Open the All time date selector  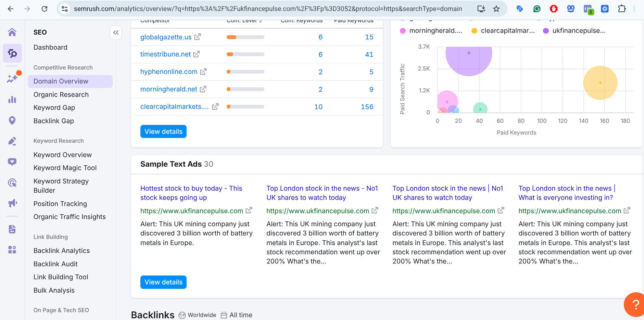[237, 315]
